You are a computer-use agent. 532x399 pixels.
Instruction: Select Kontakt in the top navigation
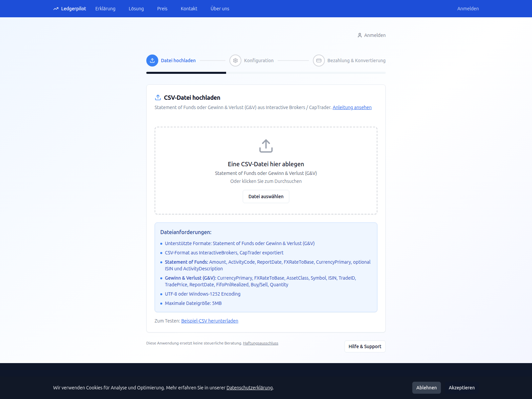[x=189, y=9]
